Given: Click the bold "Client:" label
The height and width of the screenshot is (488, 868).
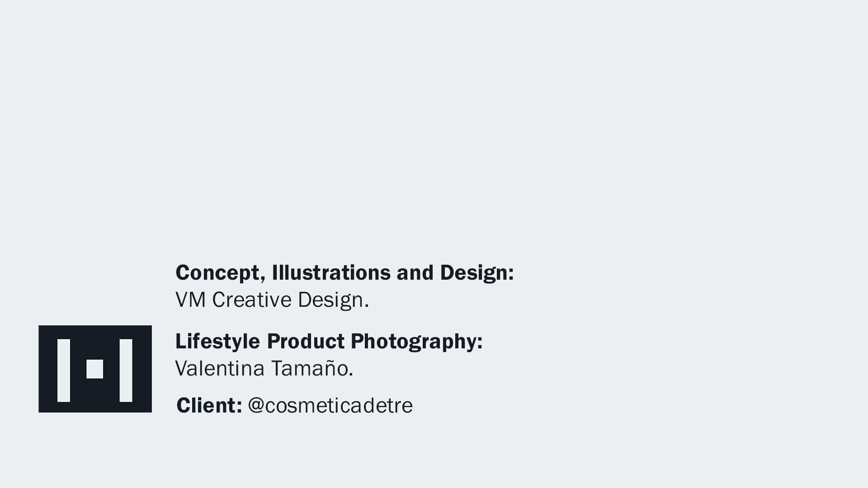Looking at the screenshot, I should pyautogui.click(x=209, y=405).
